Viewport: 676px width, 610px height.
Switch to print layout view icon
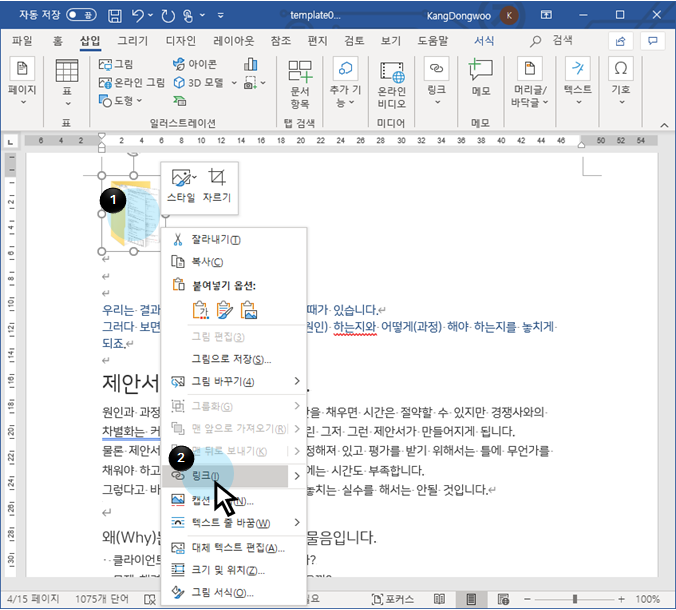point(472,599)
